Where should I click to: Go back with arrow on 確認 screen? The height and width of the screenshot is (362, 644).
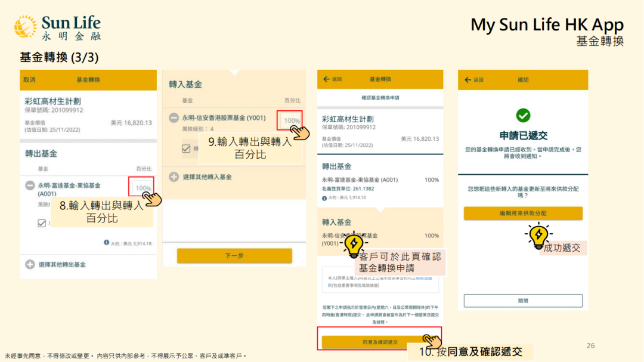coord(468,80)
